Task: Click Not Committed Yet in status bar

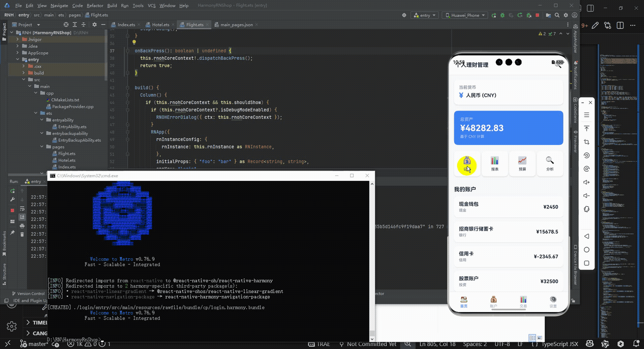Action: [368, 344]
